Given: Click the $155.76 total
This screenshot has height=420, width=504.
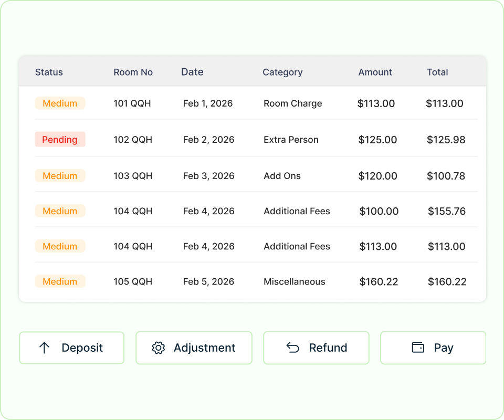Looking at the screenshot, I should click(x=446, y=212).
